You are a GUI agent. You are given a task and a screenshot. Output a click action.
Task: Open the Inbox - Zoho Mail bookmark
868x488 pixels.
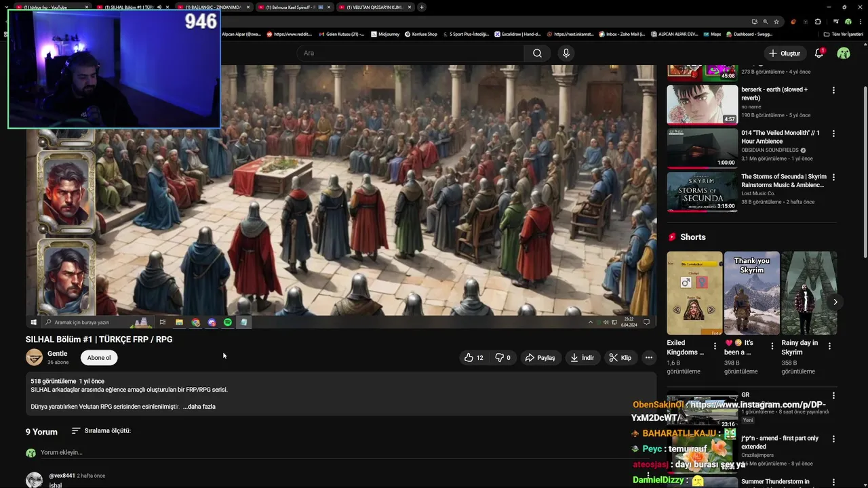(621, 34)
